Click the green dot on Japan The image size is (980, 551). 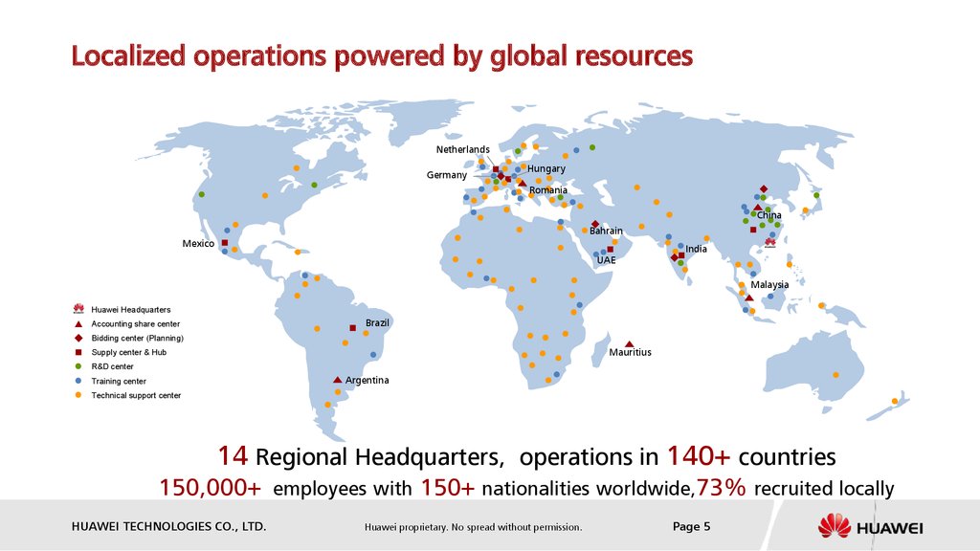[x=816, y=195]
